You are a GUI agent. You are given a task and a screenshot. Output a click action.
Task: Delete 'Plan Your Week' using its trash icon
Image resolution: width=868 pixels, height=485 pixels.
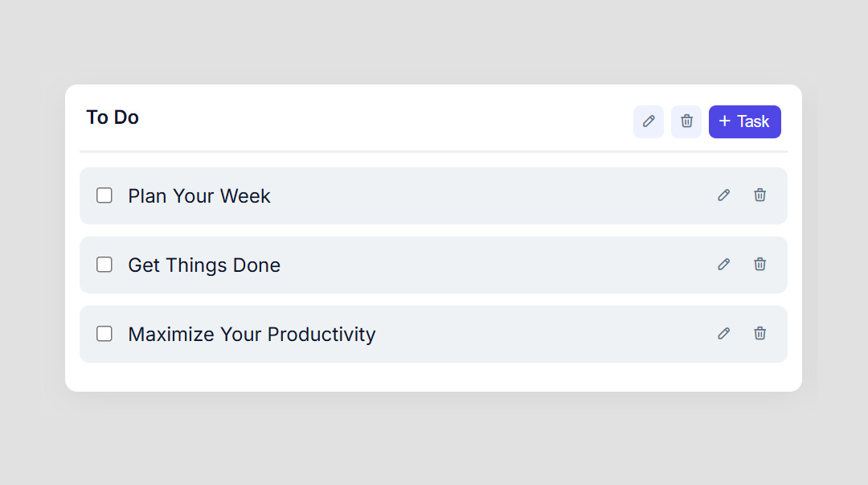tap(759, 195)
